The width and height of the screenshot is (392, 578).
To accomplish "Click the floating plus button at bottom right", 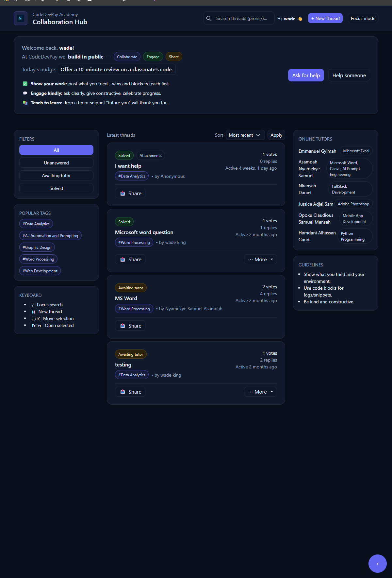I will tap(378, 564).
